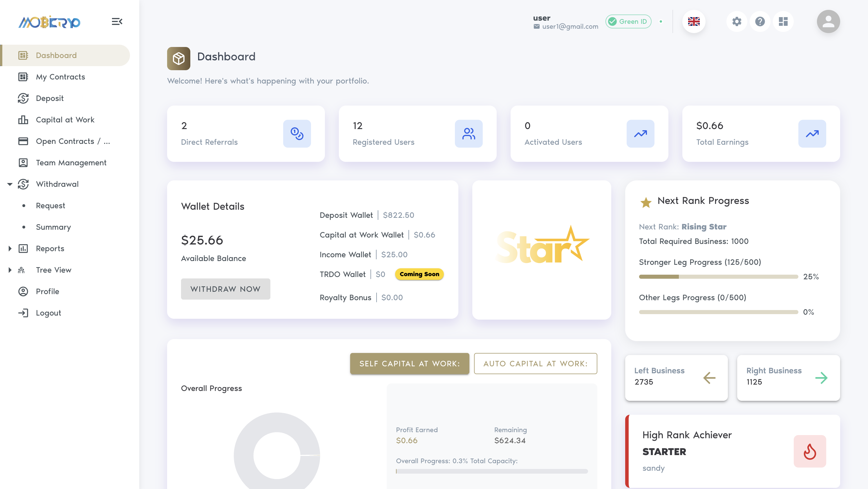This screenshot has width=868, height=489.
Task: Click the STARTER rank text
Action: pyautogui.click(x=664, y=452)
